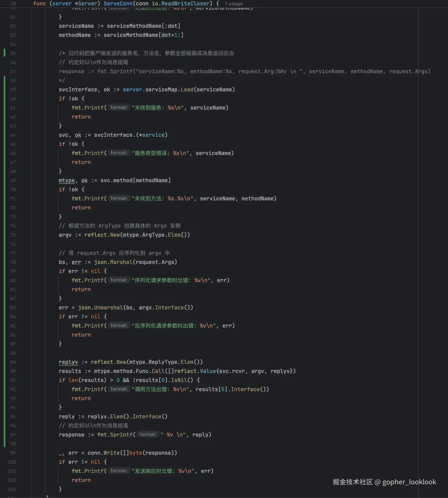This screenshot has width=448, height=498.
Task: Click the '1 usage' hint beside ServeConn
Action: [x=234, y=4]
